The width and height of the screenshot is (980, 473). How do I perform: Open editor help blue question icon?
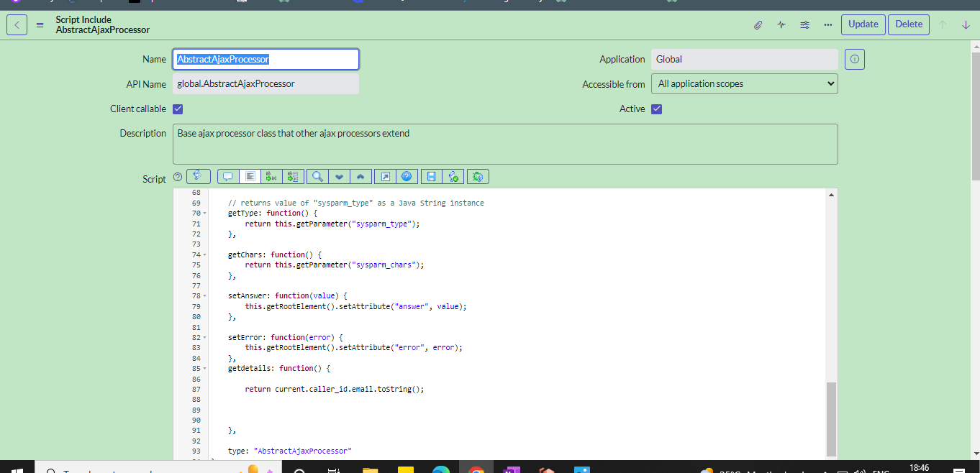pyautogui.click(x=407, y=176)
